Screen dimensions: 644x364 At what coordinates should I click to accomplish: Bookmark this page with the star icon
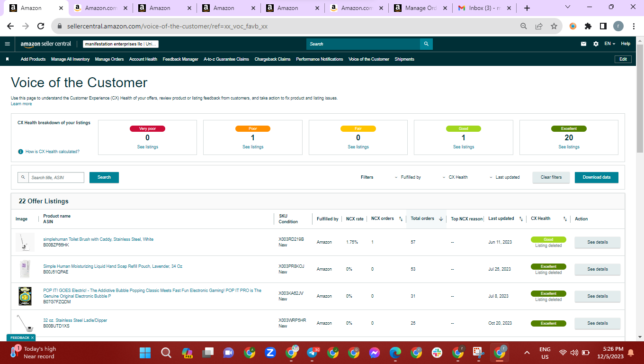pos(554,27)
